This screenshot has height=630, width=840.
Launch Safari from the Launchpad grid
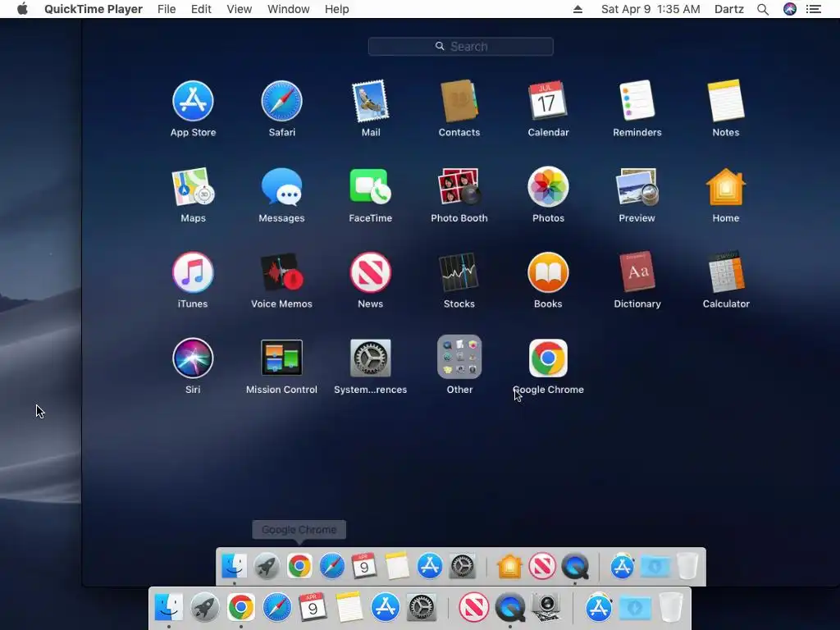[282, 101]
